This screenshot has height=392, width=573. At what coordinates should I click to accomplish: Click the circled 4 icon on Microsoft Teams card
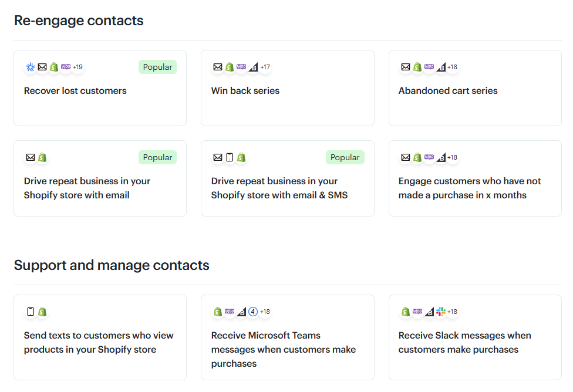click(253, 312)
